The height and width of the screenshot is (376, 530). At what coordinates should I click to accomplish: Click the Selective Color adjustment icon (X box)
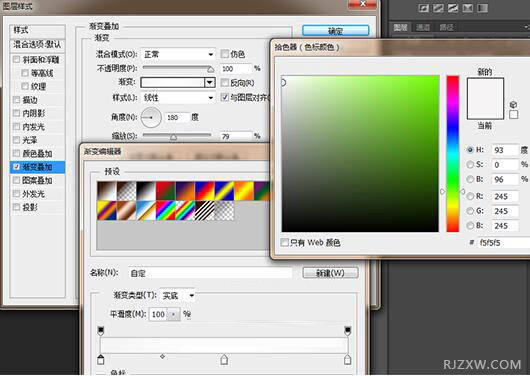point(468,8)
